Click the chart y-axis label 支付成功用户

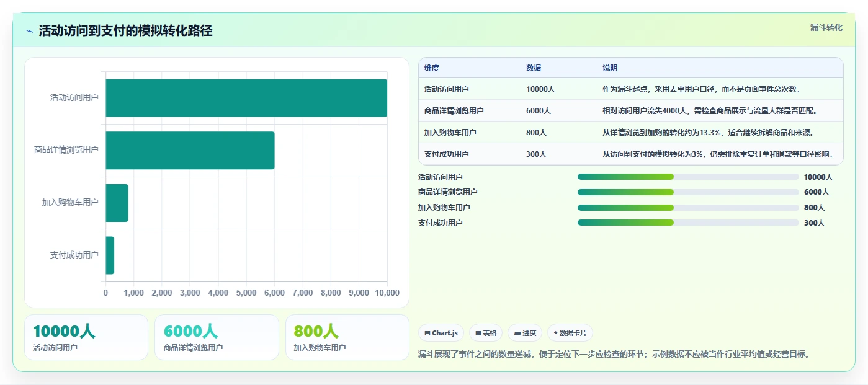(74, 255)
